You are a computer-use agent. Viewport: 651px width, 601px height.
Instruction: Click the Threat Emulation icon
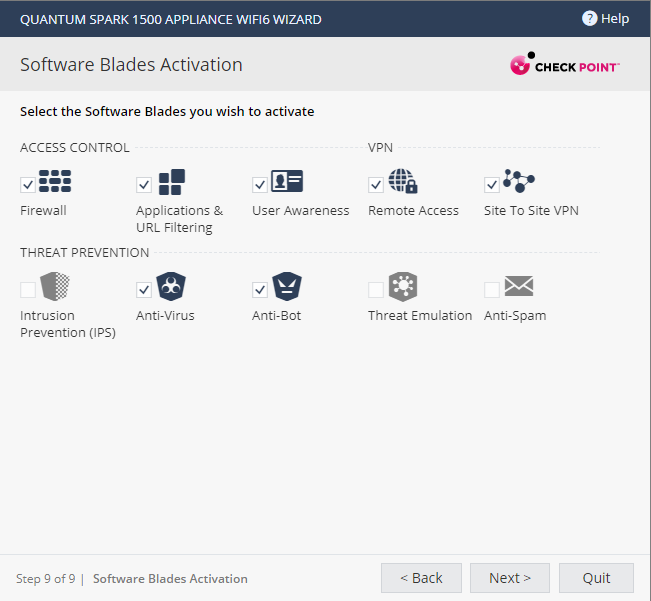(x=403, y=287)
